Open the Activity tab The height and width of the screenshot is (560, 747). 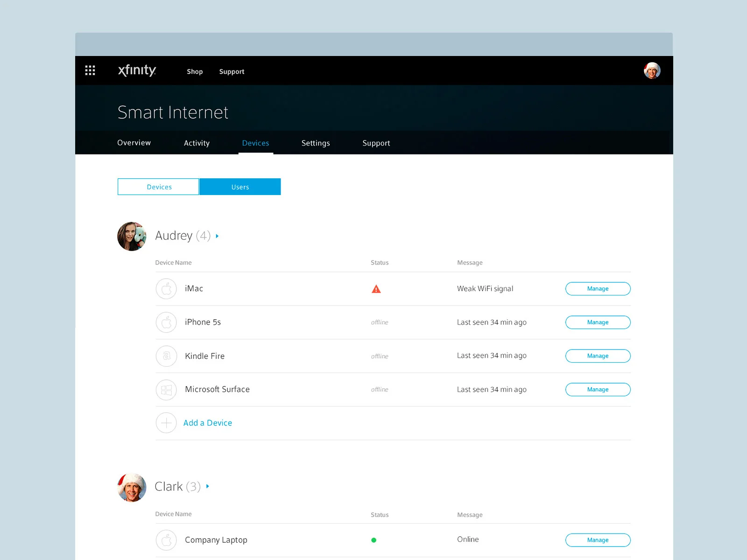click(x=197, y=143)
